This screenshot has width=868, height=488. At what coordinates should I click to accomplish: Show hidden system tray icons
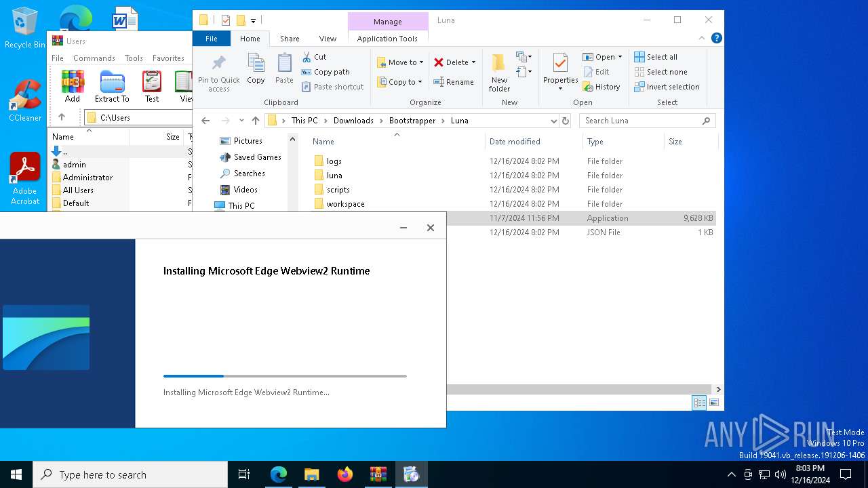[731, 474]
